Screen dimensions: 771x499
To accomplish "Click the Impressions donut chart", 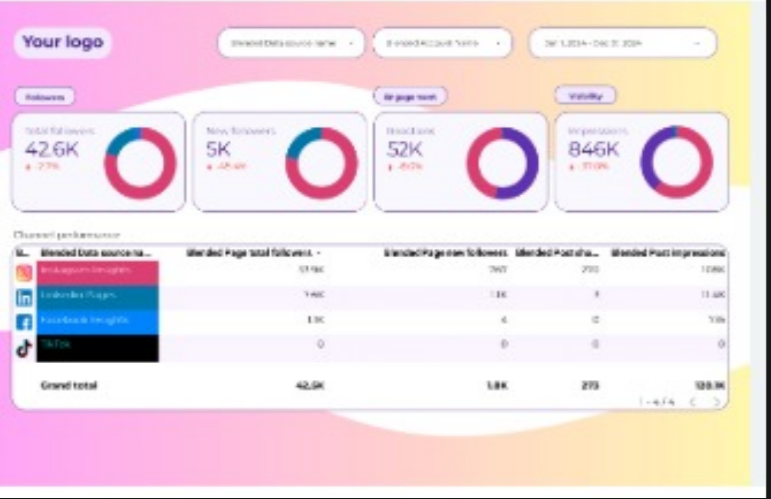I will click(x=677, y=162).
